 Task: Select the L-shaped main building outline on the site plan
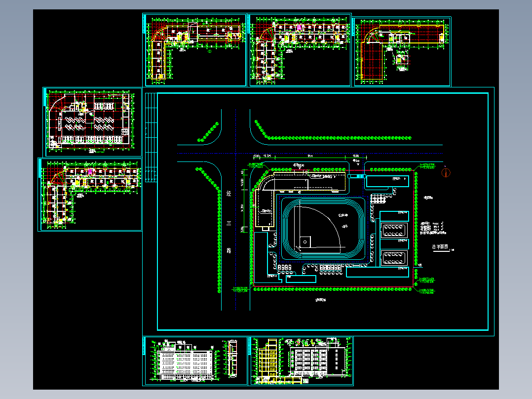pos(300,199)
